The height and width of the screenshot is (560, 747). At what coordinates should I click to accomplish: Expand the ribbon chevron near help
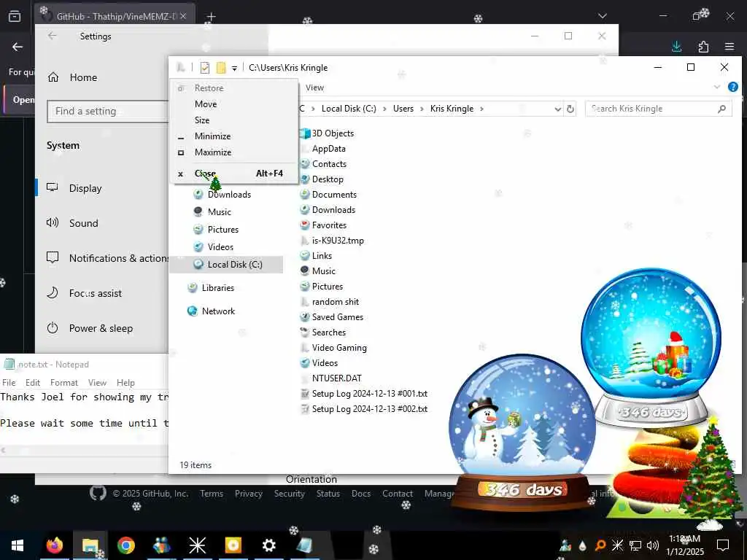716,87
